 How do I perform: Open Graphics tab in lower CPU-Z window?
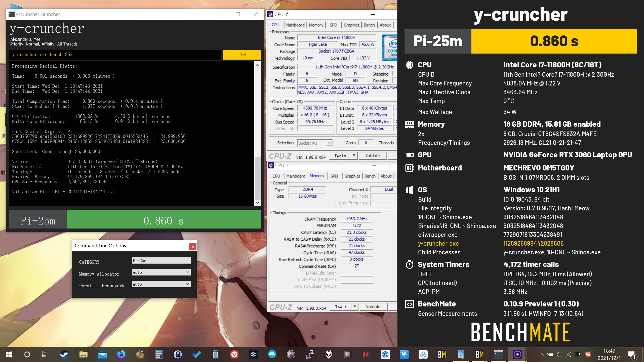(352, 176)
